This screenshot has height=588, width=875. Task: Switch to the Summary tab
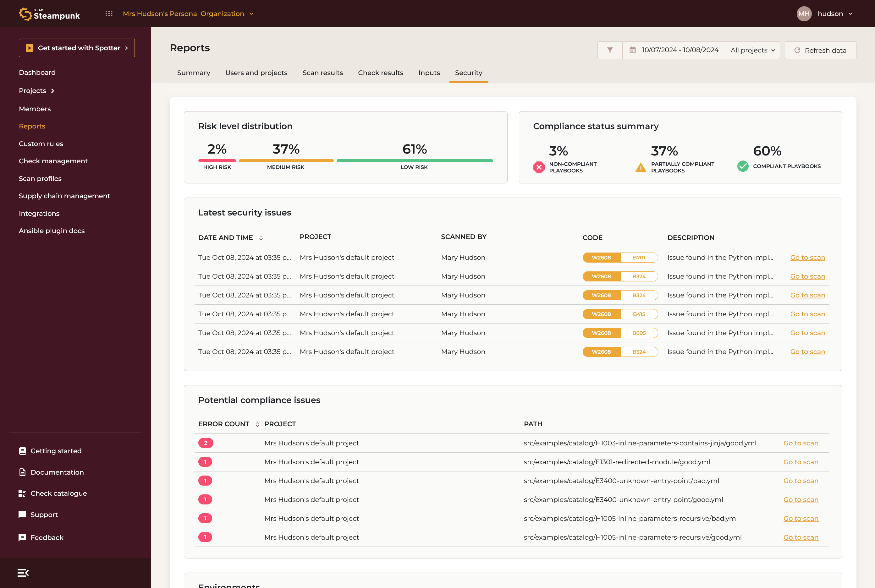click(194, 73)
